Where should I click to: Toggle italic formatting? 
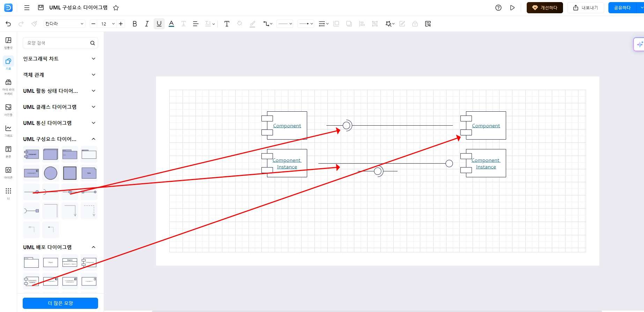tap(147, 24)
